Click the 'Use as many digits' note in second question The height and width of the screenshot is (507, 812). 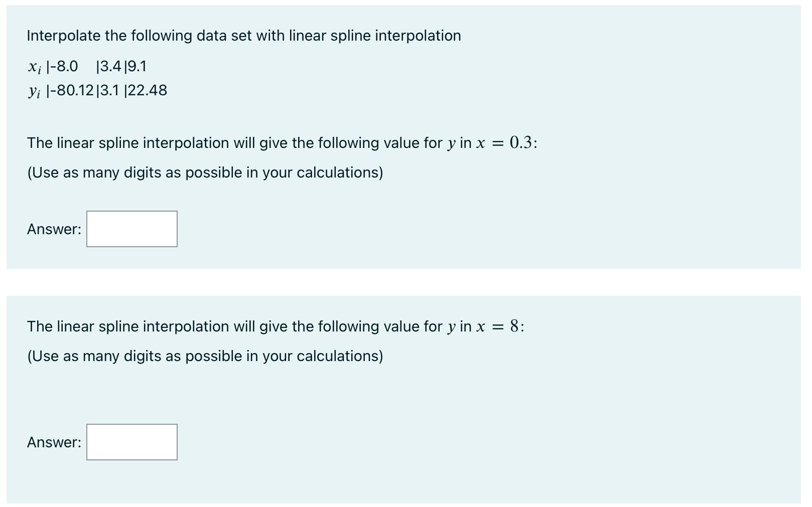pos(205,356)
